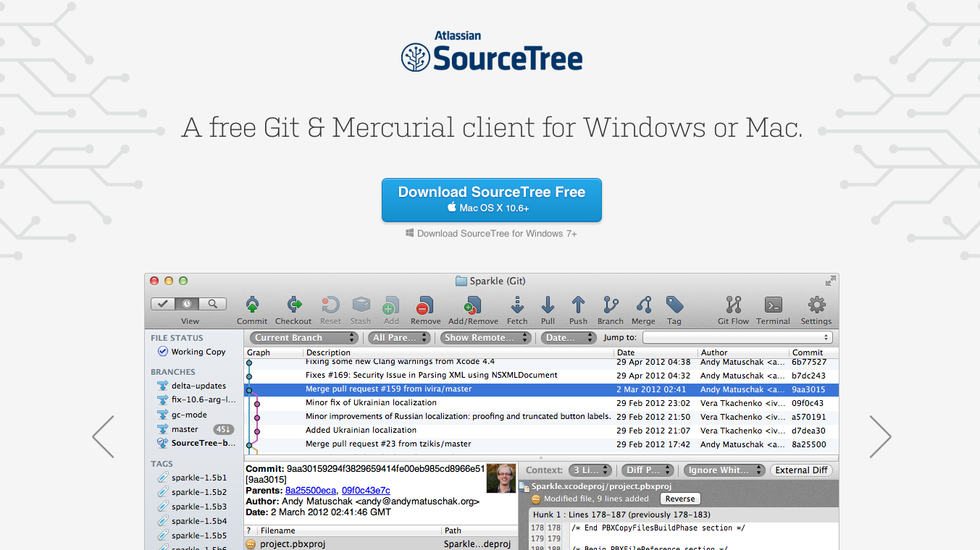Open the Ignore Whitespace dropdown
Screen dimensions: 980x550
pyautogui.click(x=724, y=470)
